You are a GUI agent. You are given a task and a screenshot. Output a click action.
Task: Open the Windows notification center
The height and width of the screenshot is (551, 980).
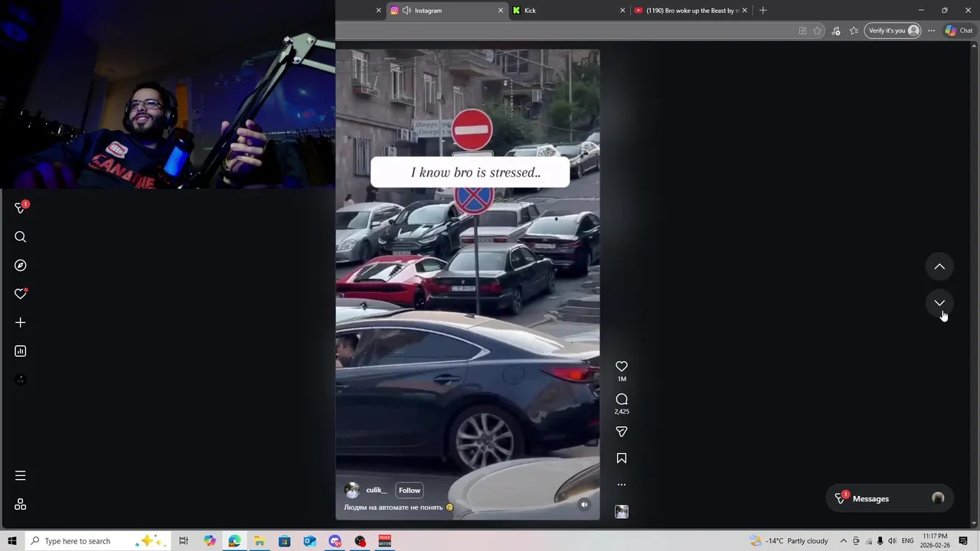[963, 541]
